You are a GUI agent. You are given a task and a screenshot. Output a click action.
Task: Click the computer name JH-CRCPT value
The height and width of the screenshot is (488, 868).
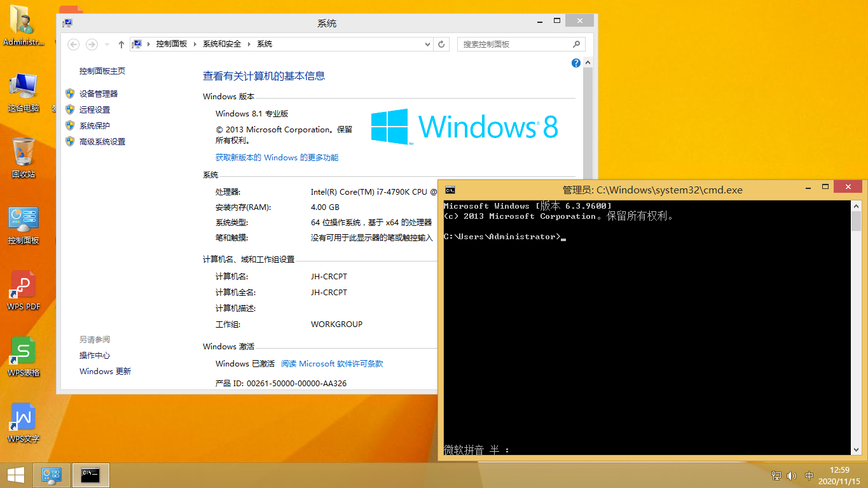[x=329, y=277]
